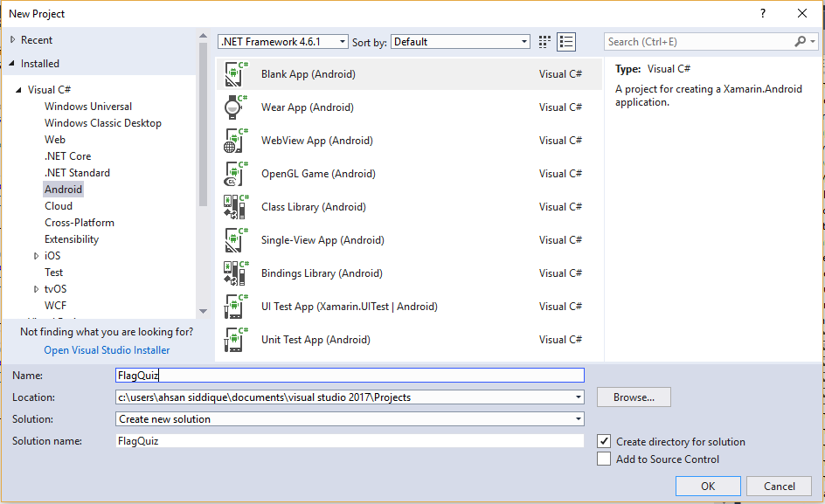Select Windows Classic Desktop category
Screen dimensions: 825x504
(103, 123)
